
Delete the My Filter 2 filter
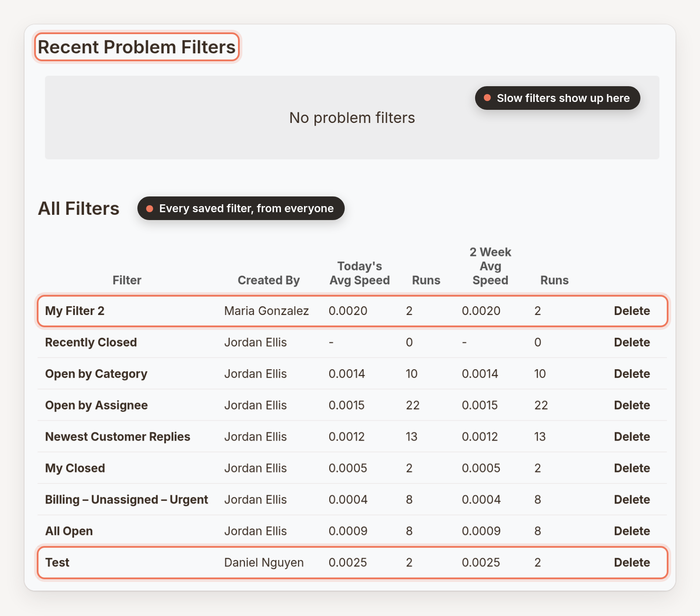coord(632,311)
